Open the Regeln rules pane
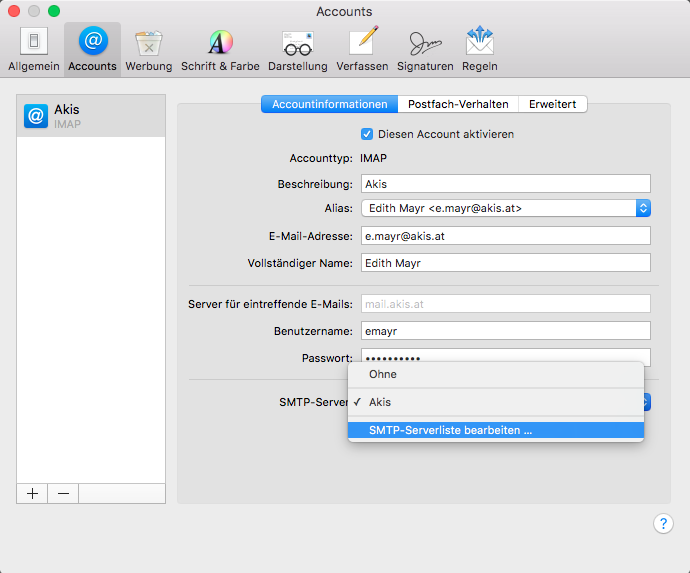Image resolution: width=690 pixels, height=573 pixels. (x=480, y=50)
